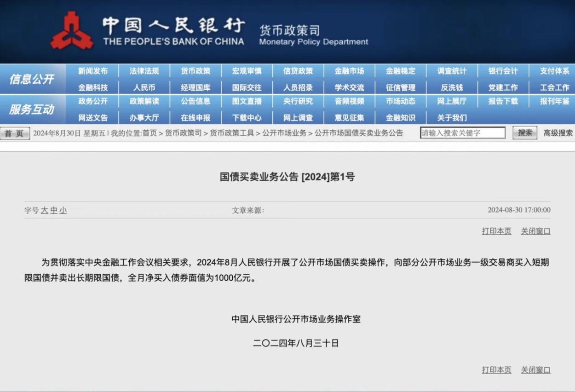This screenshot has width=575, height=392.
Task: Open 央行研究 page
Action: tap(298, 101)
